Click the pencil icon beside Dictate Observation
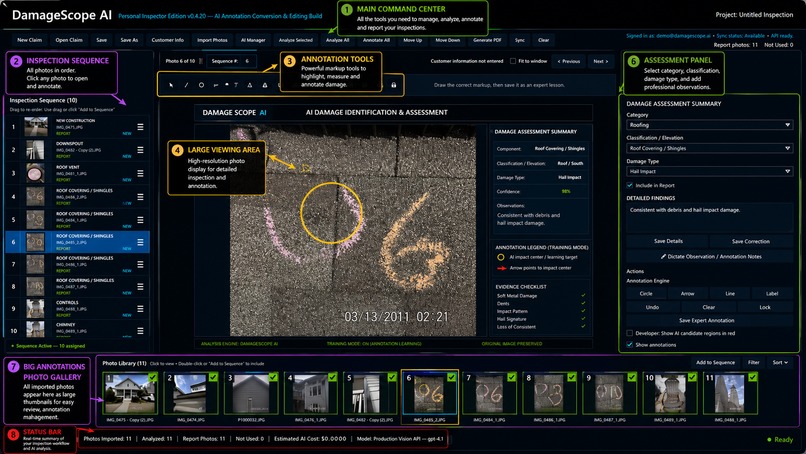The width and height of the screenshot is (806, 454). tap(663, 257)
